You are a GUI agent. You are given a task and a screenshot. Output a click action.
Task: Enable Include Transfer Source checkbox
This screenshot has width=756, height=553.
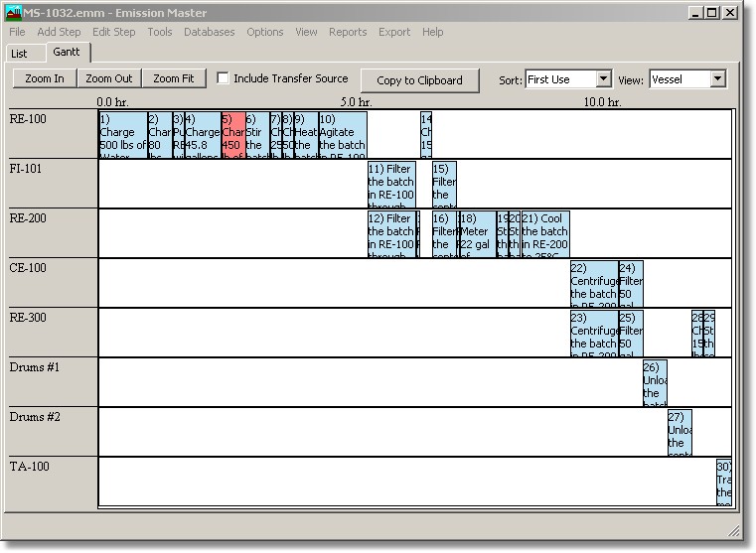(223, 77)
